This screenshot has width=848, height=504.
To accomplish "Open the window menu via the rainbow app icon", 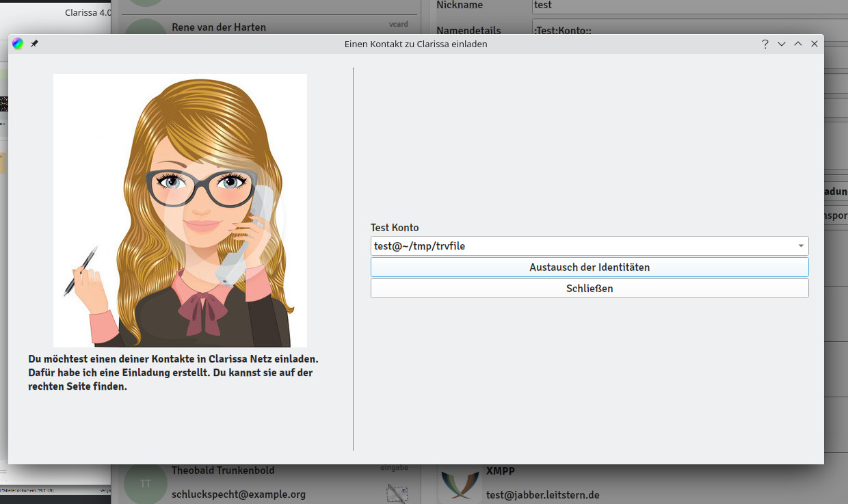I will click(18, 44).
